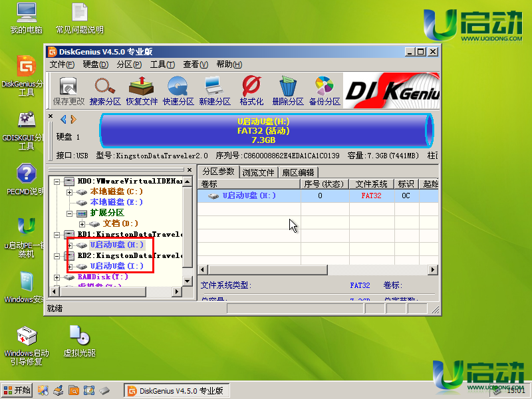Screen dimensions: 532x399
Task: Click the 保存更改 save changes toolbar icon
Action: coord(68,90)
